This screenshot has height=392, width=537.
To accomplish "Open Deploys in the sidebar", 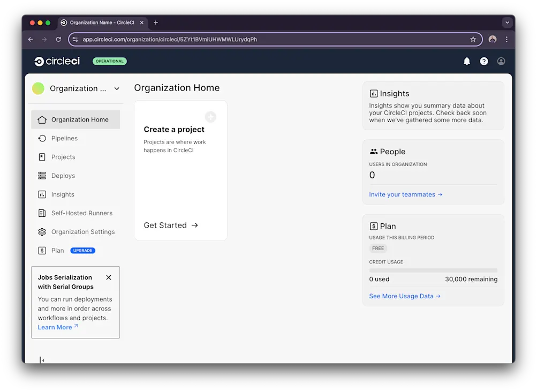I will tap(75, 176).
